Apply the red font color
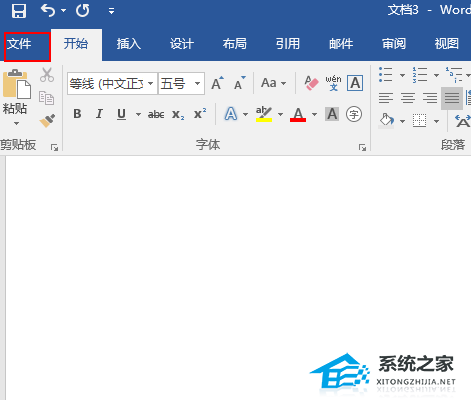 (x=298, y=115)
